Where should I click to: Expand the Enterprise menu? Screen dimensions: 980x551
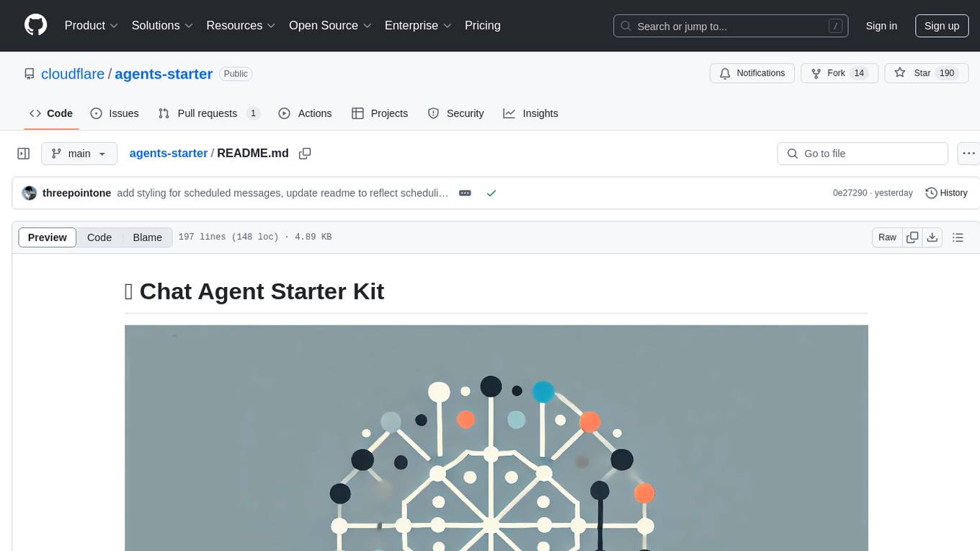(418, 25)
